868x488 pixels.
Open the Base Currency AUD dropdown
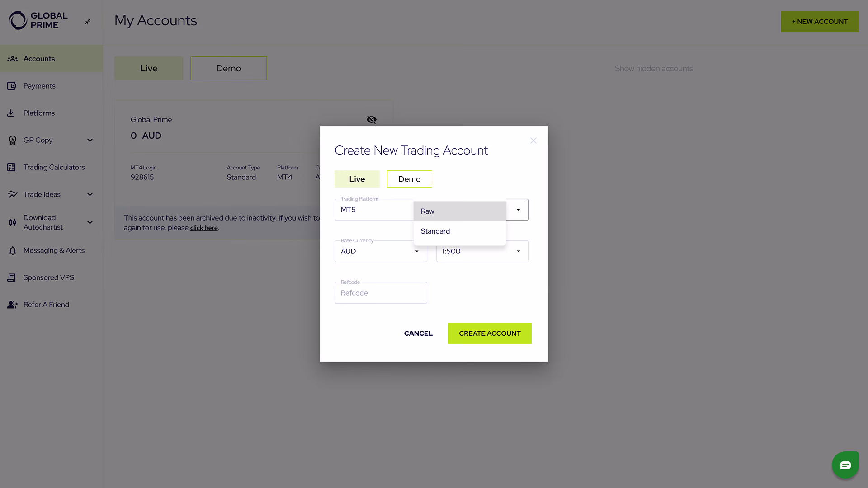click(381, 251)
